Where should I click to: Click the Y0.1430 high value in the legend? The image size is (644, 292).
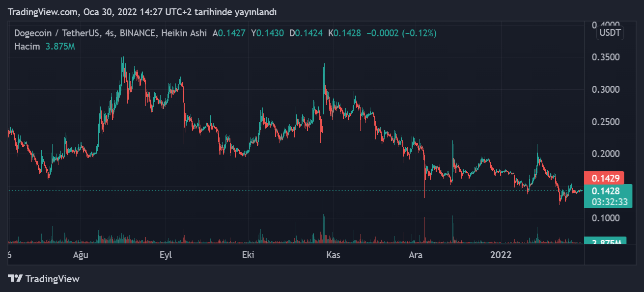click(x=267, y=33)
